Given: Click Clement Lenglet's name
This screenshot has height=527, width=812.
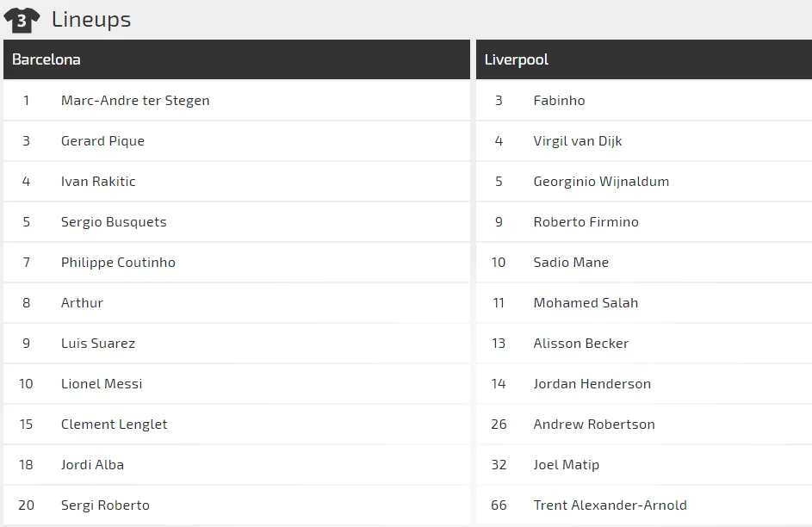Looking at the screenshot, I should 114,424.
